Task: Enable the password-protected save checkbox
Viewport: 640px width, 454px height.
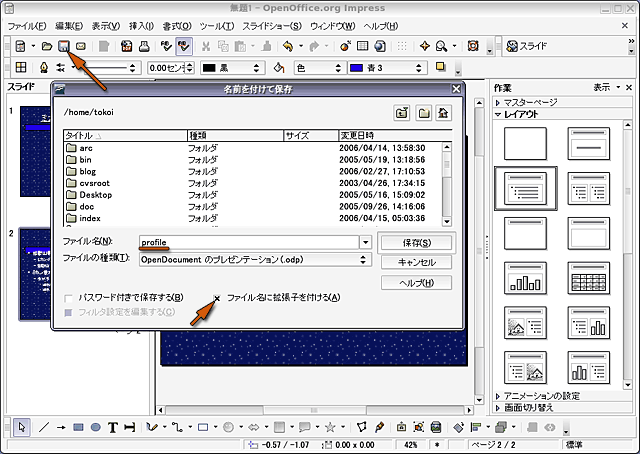Action: [x=68, y=297]
